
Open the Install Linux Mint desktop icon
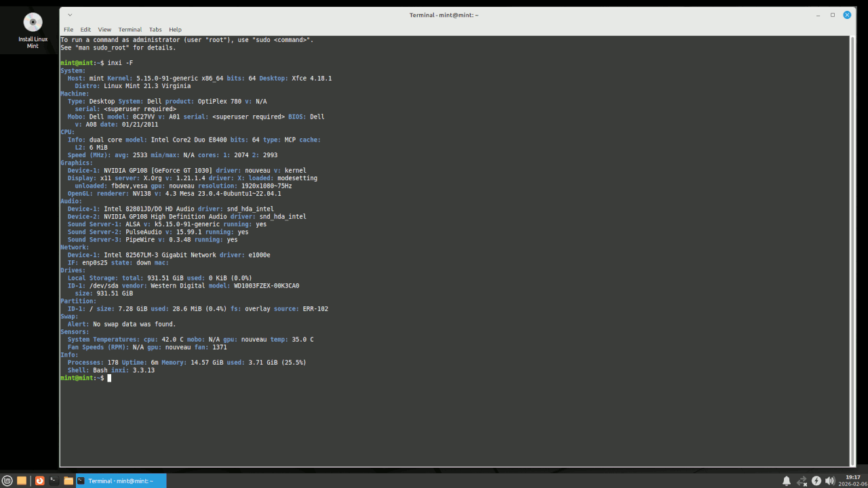click(x=33, y=30)
